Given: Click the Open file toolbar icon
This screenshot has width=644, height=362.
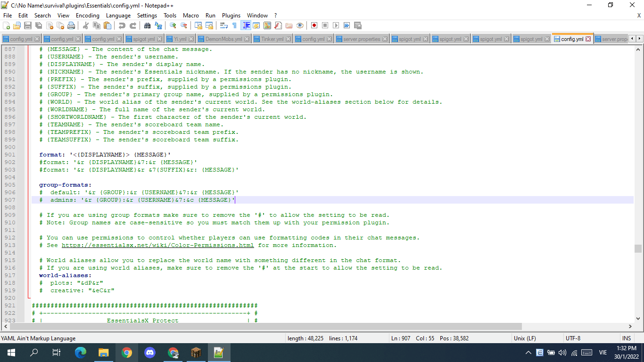Looking at the screenshot, I should pyautogui.click(x=17, y=25).
